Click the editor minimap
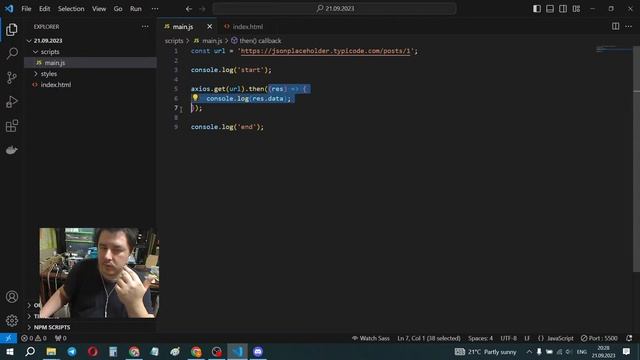The width and height of the screenshot is (640, 360). point(613,49)
